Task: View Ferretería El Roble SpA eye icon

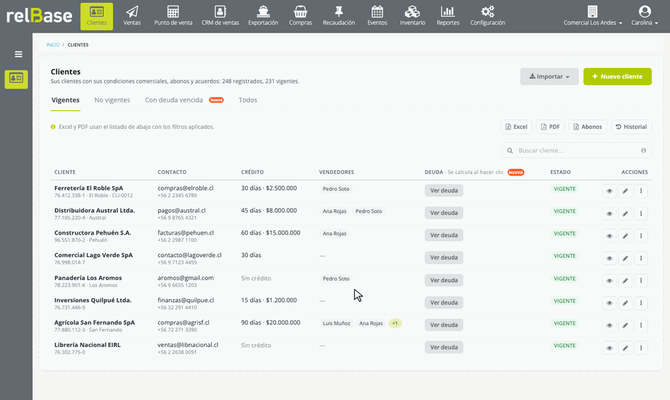Action: (x=609, y=191)
